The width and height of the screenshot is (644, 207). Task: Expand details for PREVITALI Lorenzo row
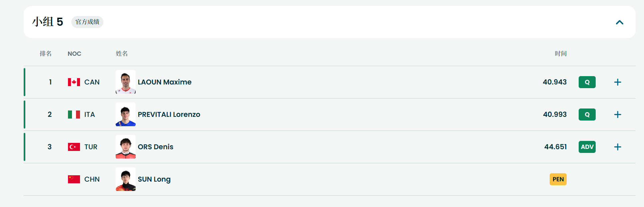(617, 115)
